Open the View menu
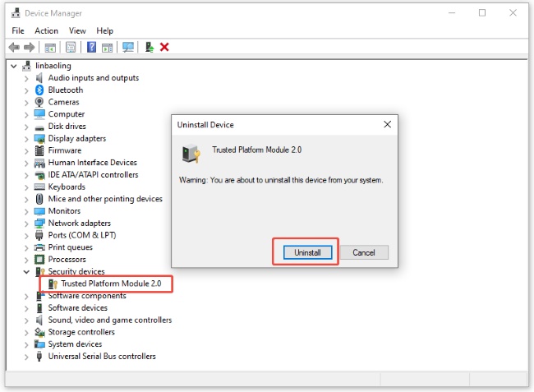 point(77,31)
